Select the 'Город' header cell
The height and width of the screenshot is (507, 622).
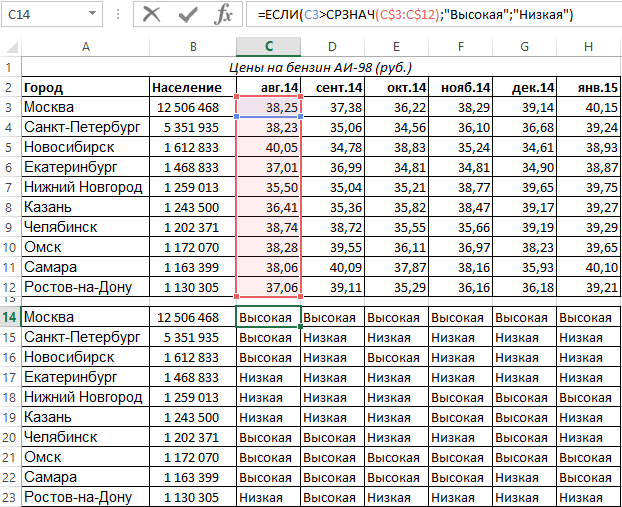point(85,87)
